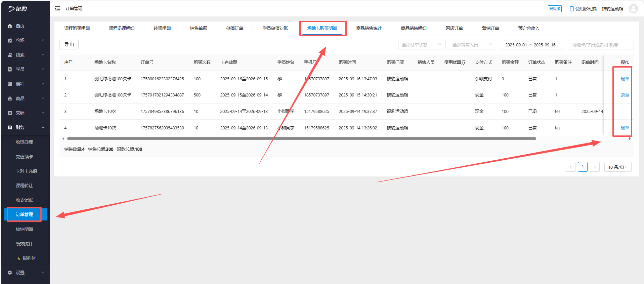Image resolution: width=644 pixels, height=284 pixels.
Task: Click 退单 for order 1757827562035483539
Action: click(625, 128)
